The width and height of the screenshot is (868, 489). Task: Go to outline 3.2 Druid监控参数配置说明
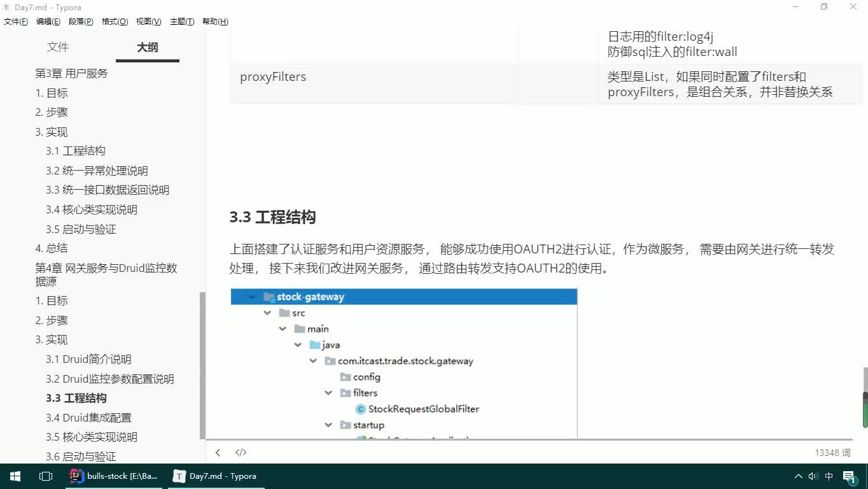point(109,379)
